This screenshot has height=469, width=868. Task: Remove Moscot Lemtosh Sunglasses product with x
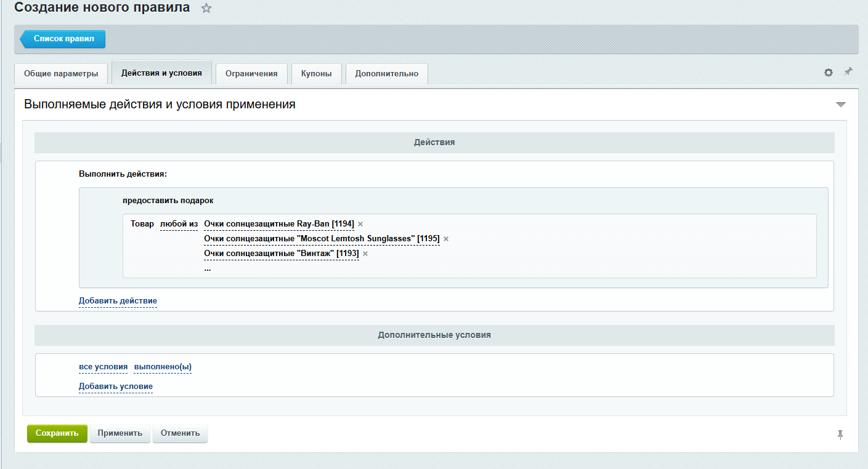pos(446,239)
